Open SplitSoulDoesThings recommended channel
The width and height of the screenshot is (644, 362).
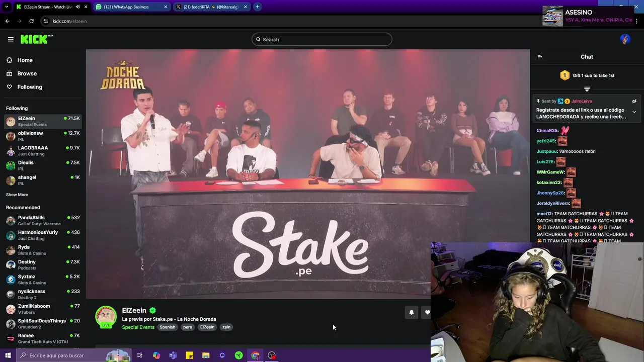point(43,323)
